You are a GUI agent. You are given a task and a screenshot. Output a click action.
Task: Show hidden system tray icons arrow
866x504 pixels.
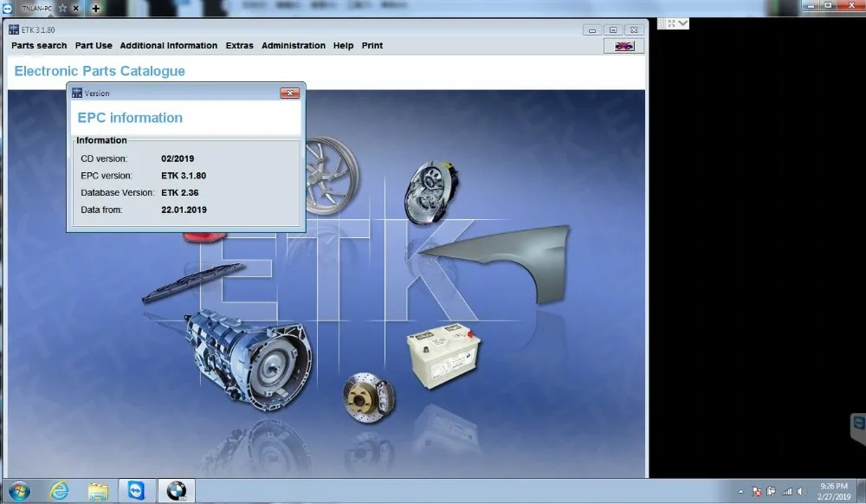coord(740,491)
